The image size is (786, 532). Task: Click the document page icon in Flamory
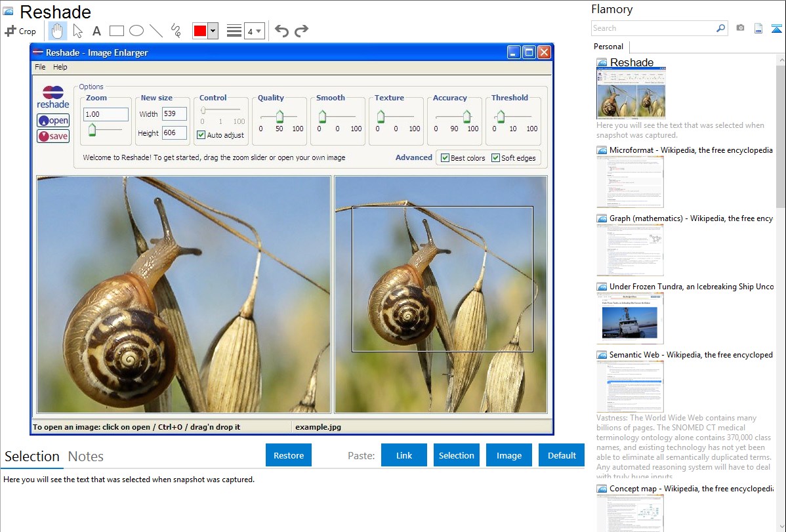(x=758, y=28)
